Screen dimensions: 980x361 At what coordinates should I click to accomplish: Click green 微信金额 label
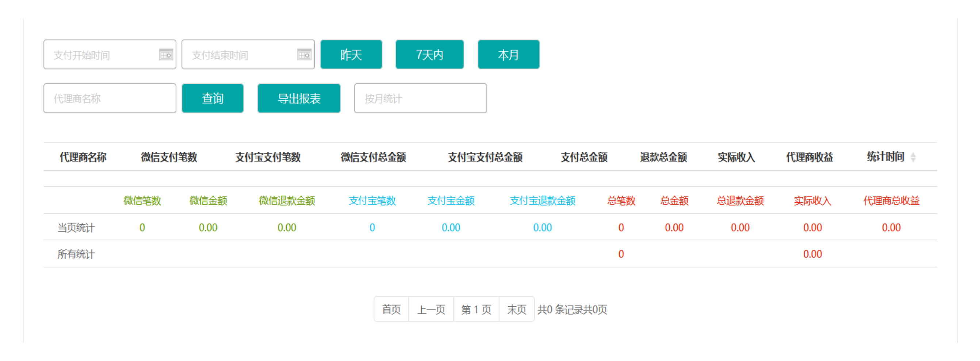click(208, 200)
